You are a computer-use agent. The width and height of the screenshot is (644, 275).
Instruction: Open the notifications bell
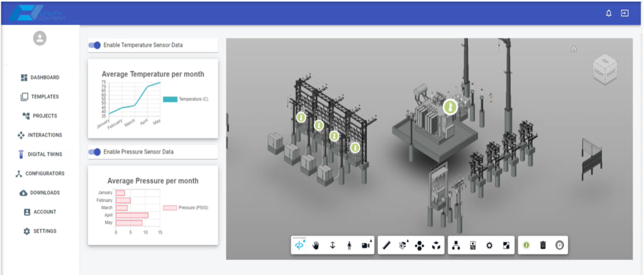tap(608, 13)
